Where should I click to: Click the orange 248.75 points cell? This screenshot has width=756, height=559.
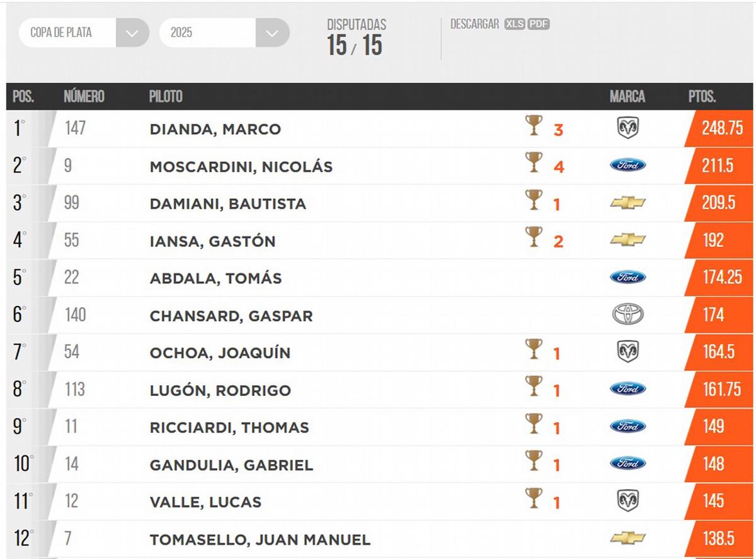point(722,128)
